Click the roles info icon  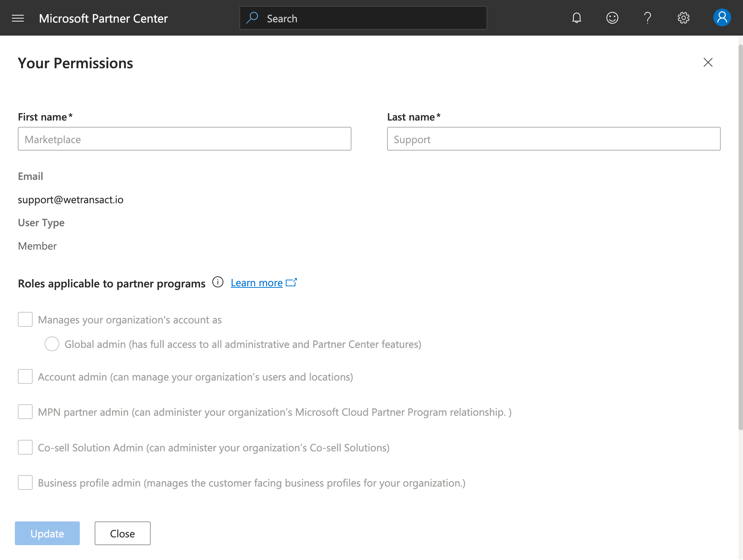pyautogui.click(x=218, y=282)
